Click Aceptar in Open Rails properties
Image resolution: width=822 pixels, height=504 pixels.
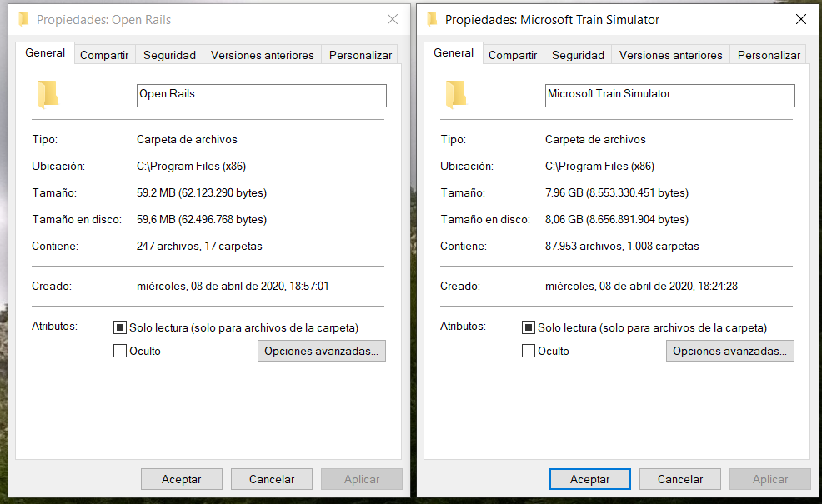[x=182, y=479]
